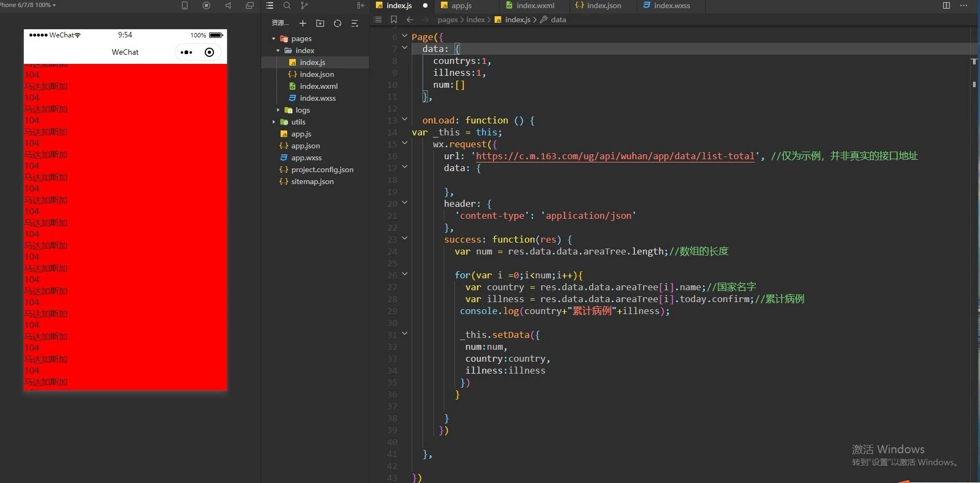Switch to the app.js editor tab
The height and width of the screenshot is (483, 980).
pos(461,5)
